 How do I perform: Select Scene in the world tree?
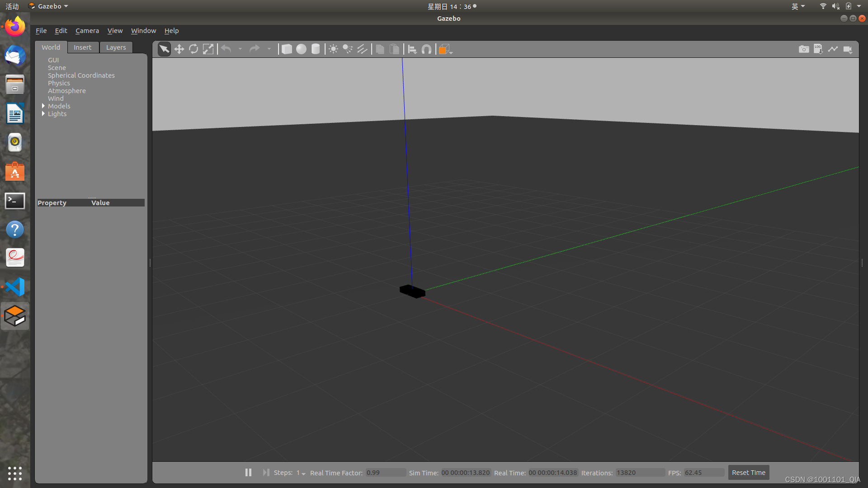tap(57, 68)
